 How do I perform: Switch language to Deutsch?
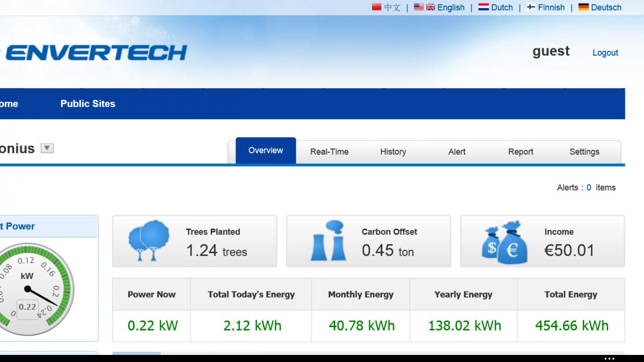point(606,8)
